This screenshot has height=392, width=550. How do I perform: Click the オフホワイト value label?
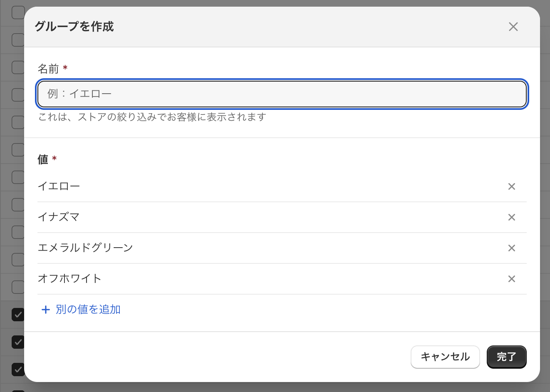69,278
